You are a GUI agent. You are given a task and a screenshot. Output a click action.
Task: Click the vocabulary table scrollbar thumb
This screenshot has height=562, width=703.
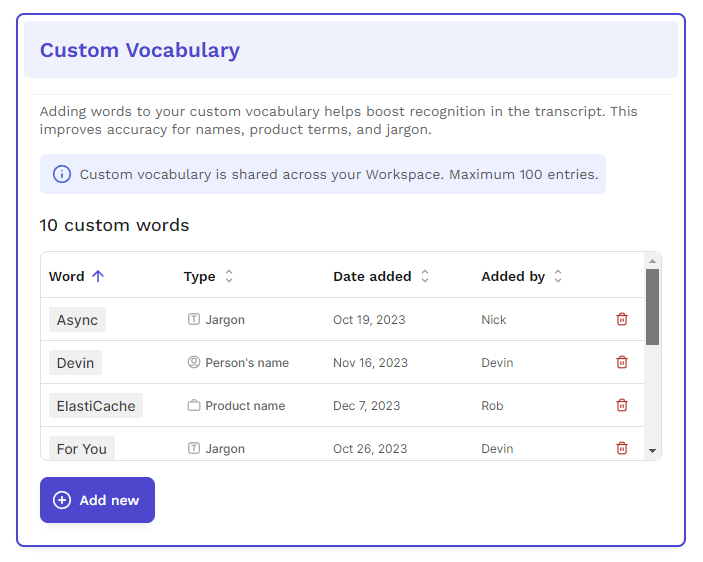[652, 307]
